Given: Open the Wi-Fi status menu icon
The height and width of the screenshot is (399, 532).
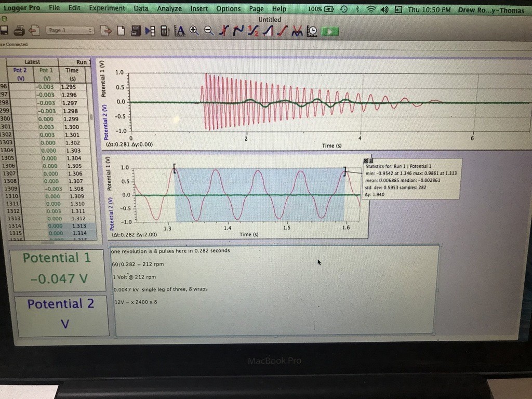Looking at the screenshot, I should [371, 9].
